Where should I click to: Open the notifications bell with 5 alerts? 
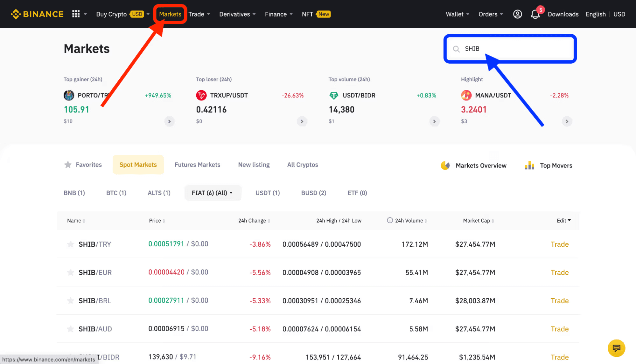535,14
